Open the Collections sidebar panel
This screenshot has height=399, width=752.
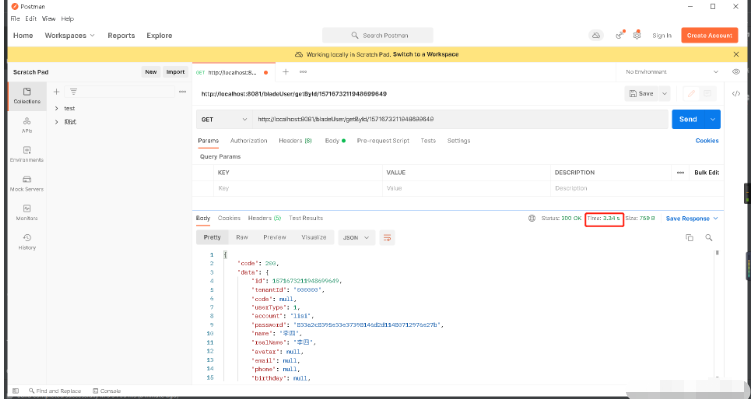click(x=27, y=96)
